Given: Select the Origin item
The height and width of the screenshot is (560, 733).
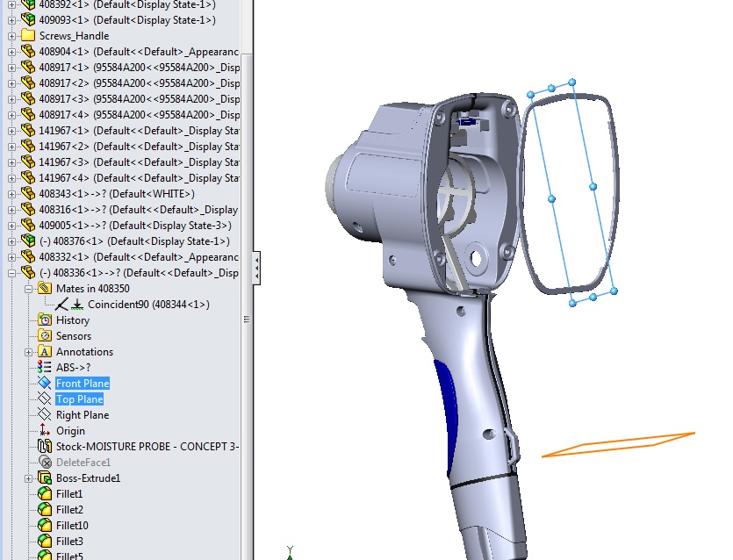Looking at the screenshot, I should [x=70, y=431].
